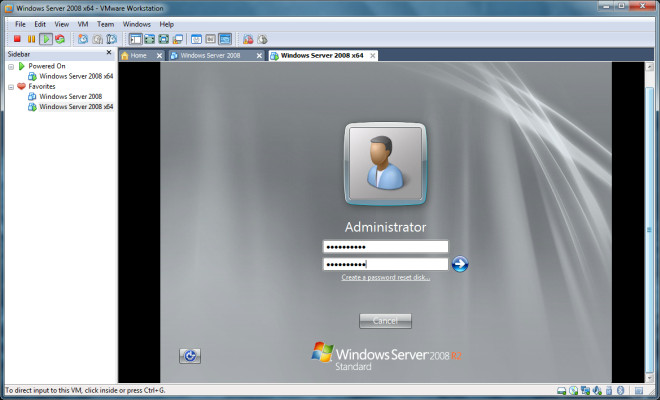Collapse the Powered On tree group
Viewport: 660px width, 400px height.
[11, 67]
